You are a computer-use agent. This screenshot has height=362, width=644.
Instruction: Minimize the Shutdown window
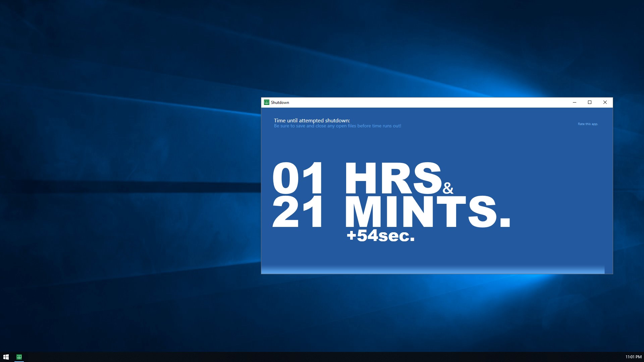tap(575, 102)
